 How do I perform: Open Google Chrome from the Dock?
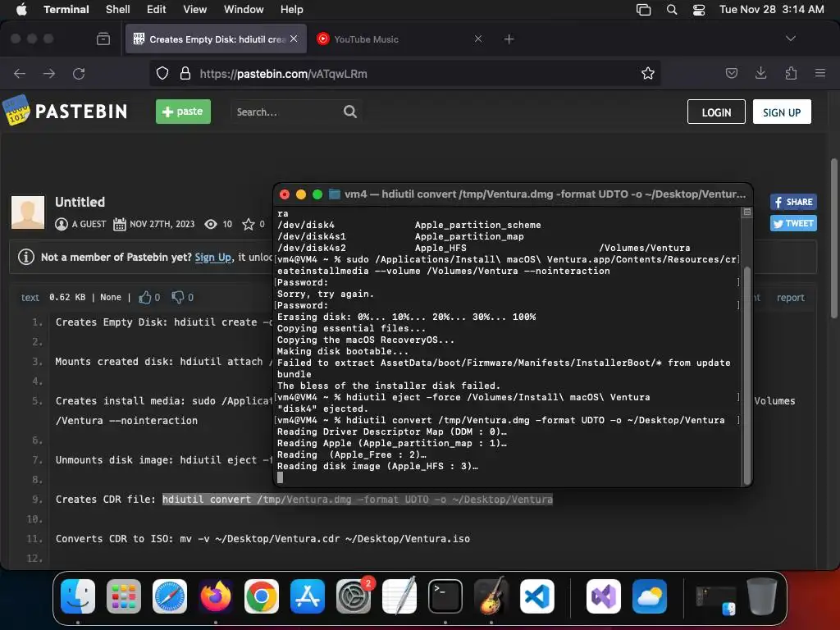click(x=262, y=596)
